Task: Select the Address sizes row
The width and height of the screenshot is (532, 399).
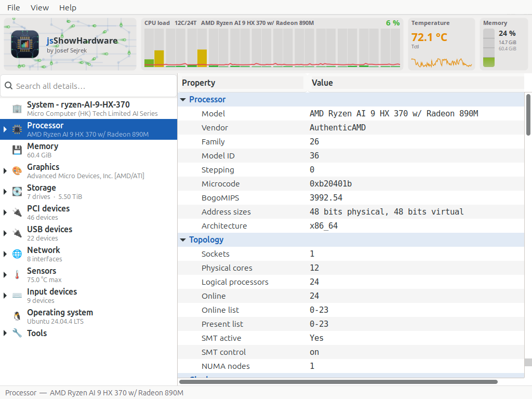Action: click(x=351, y=212)
